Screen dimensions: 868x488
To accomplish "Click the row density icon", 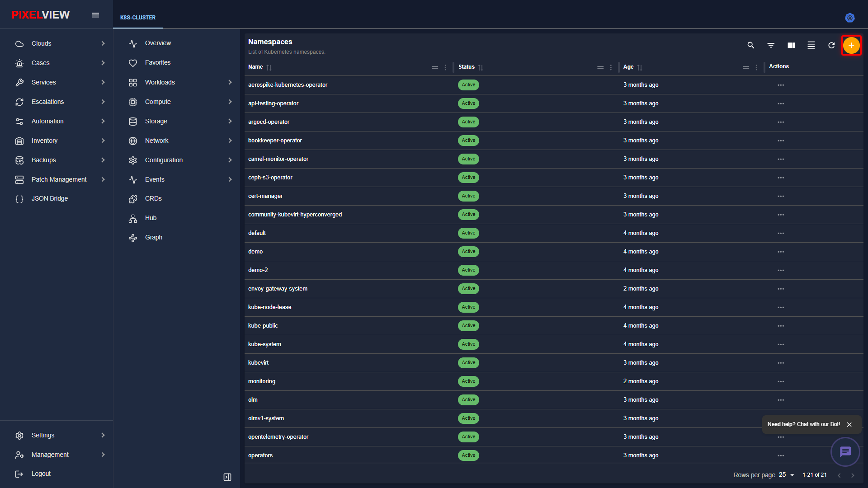I will tap(811, 45).
